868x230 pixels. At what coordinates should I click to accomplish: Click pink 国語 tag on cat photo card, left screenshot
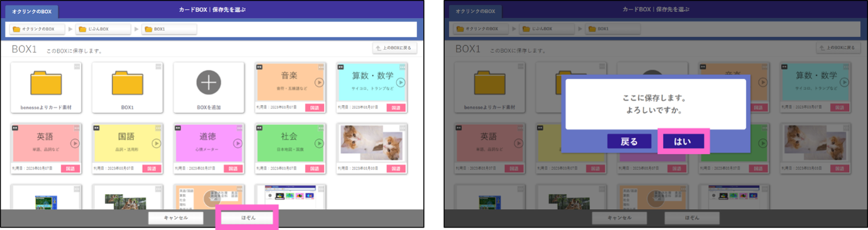(396, 168)
